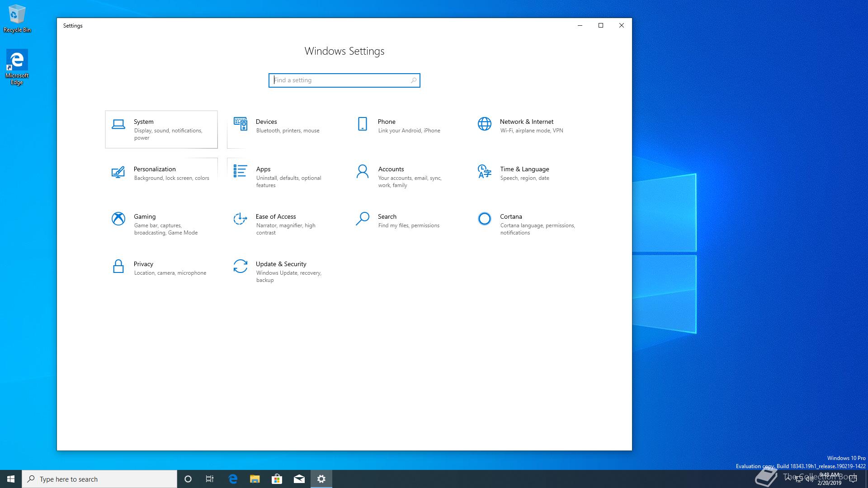Click the Network & Internet title
Screen dimensions: 868x488
(527, 122)
